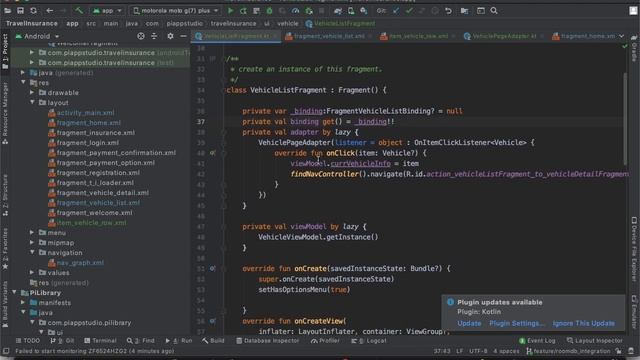
Task: Open Device File Explorer on right edge
Action: point(634,249)
